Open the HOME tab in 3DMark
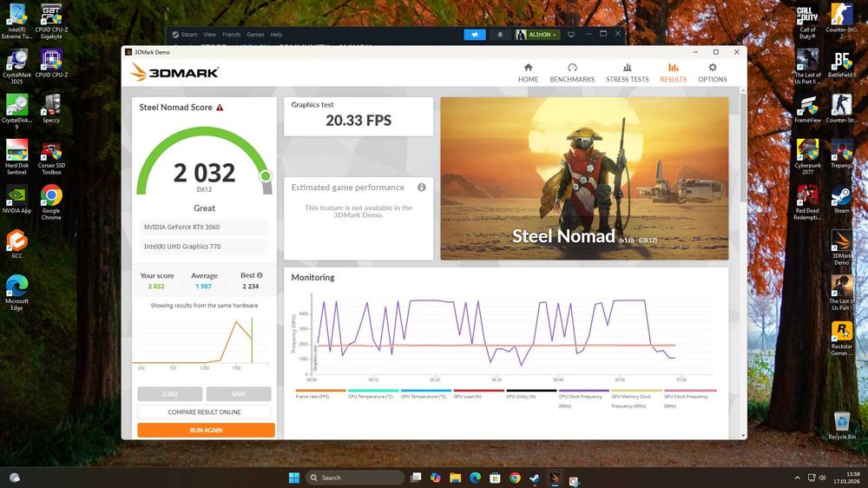 (x=528, y=73)
